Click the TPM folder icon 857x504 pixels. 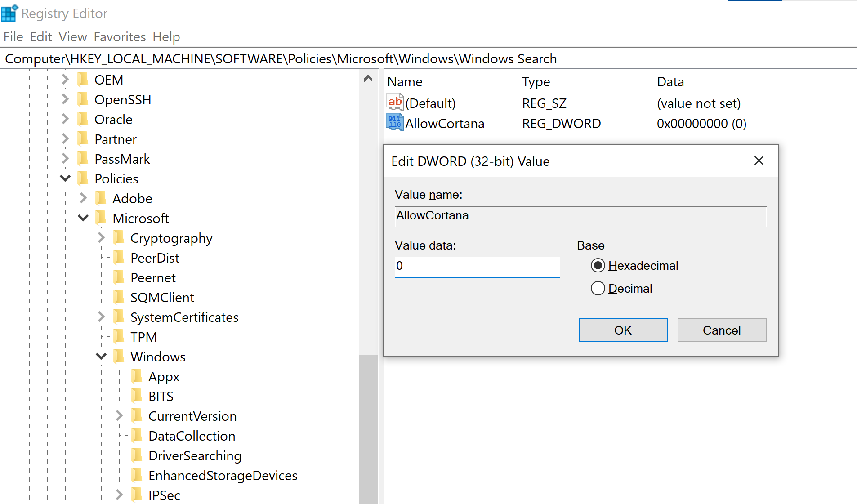pyautogui.click(x=119, y=337)
